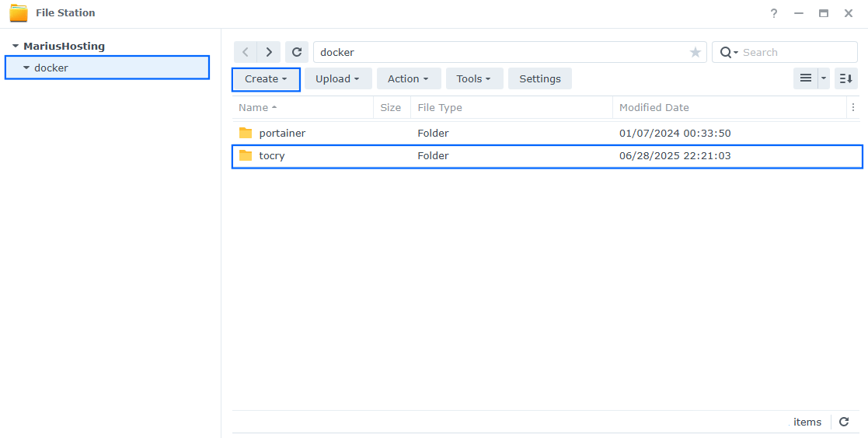The width and height of the screenshot is (868, 438).
Task: Go back to previous folder
Action: 246,52
